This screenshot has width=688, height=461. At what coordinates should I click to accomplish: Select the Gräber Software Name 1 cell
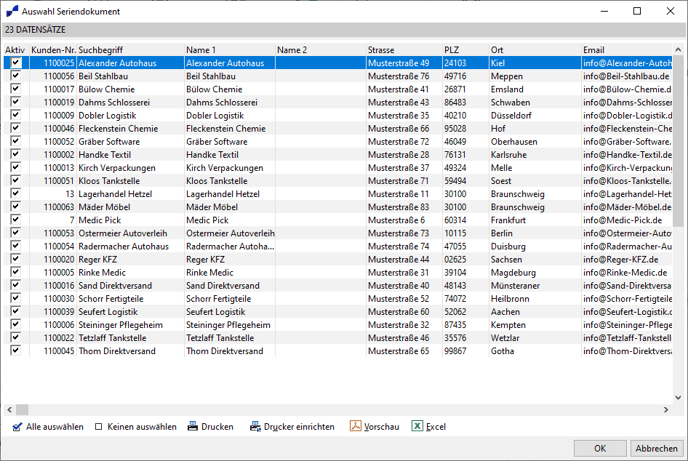(229, 142)
